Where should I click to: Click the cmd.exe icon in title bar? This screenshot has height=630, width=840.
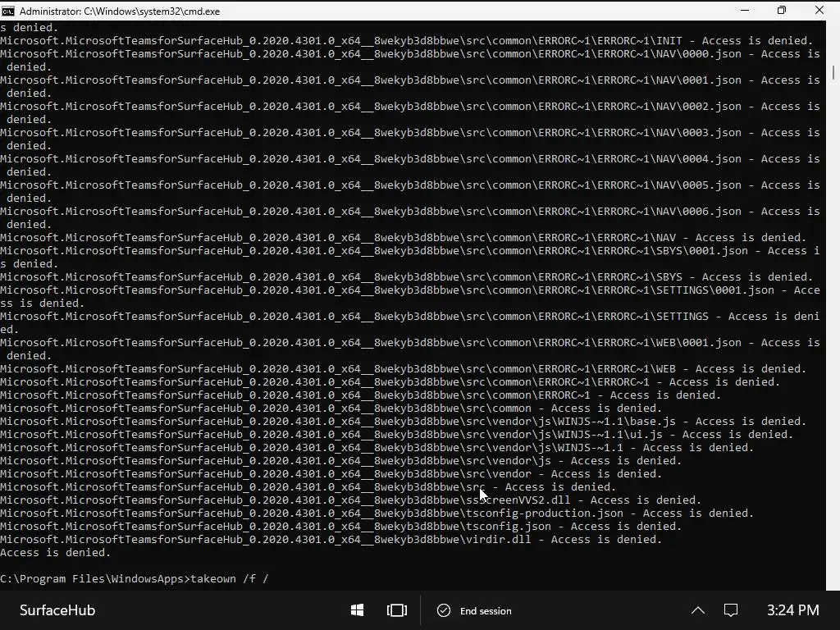point(8,11)
